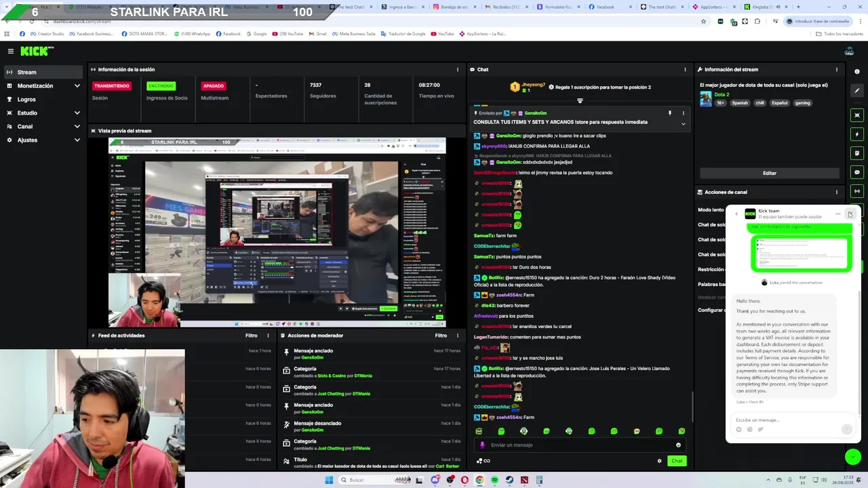Click the note icon in right toolbar
Image resolution: width=868 pixels, height=488 pixels.
(x=857, y=153)
